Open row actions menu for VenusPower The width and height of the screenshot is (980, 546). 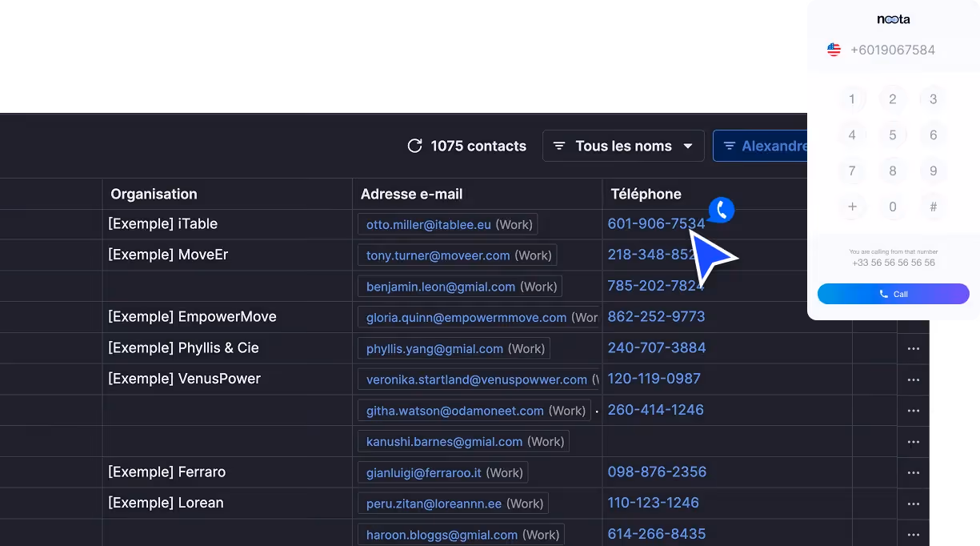tap(913, 379)
